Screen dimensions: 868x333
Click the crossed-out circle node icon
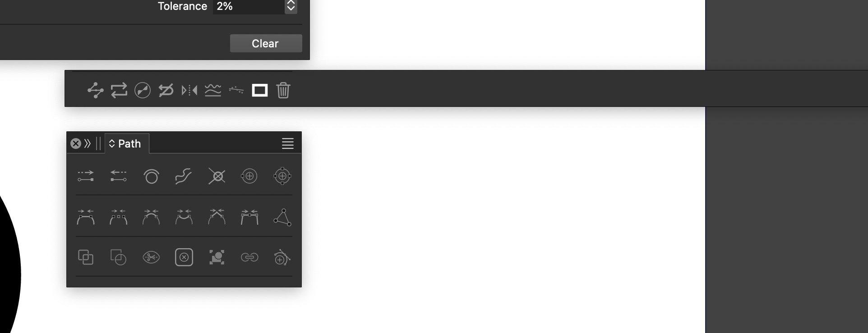point(217,176)
